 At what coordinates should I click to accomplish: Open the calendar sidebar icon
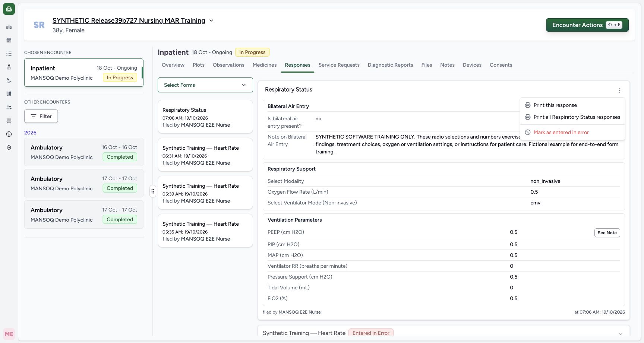[x=9, y=40]
